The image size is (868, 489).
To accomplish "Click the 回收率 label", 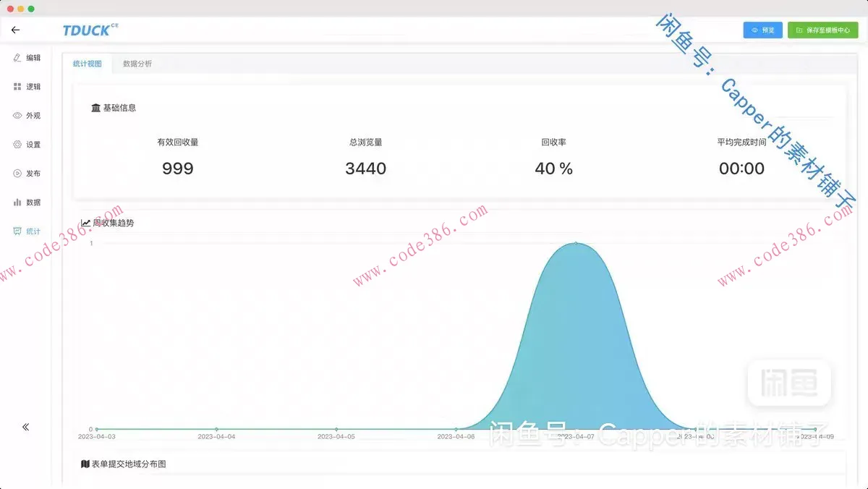I will click(x=554, y=143).
